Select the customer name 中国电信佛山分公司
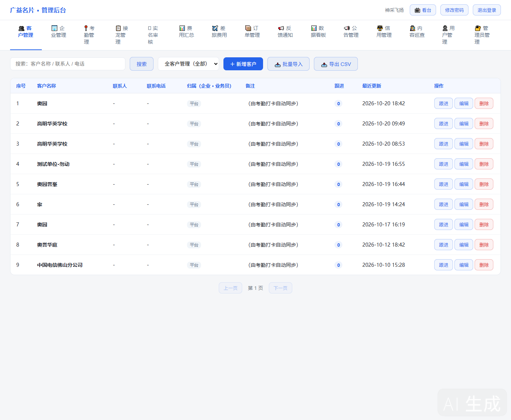This screenshot has height=420, width=511. coord(60,265)
